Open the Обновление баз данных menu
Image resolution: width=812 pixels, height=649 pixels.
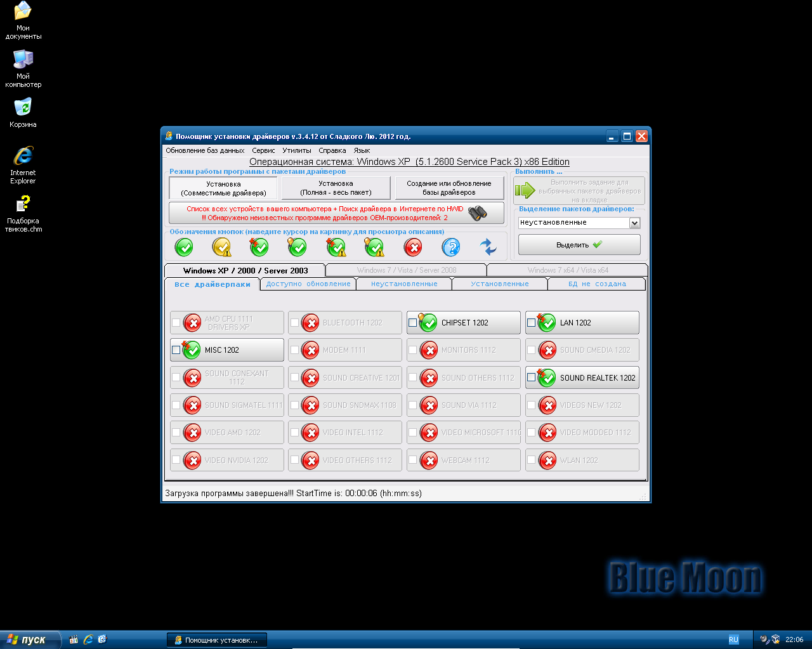205,150
